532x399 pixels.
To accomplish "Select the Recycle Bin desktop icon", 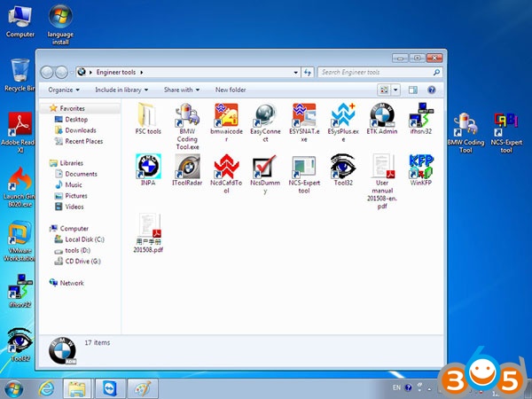I will [x=20, y=74].
